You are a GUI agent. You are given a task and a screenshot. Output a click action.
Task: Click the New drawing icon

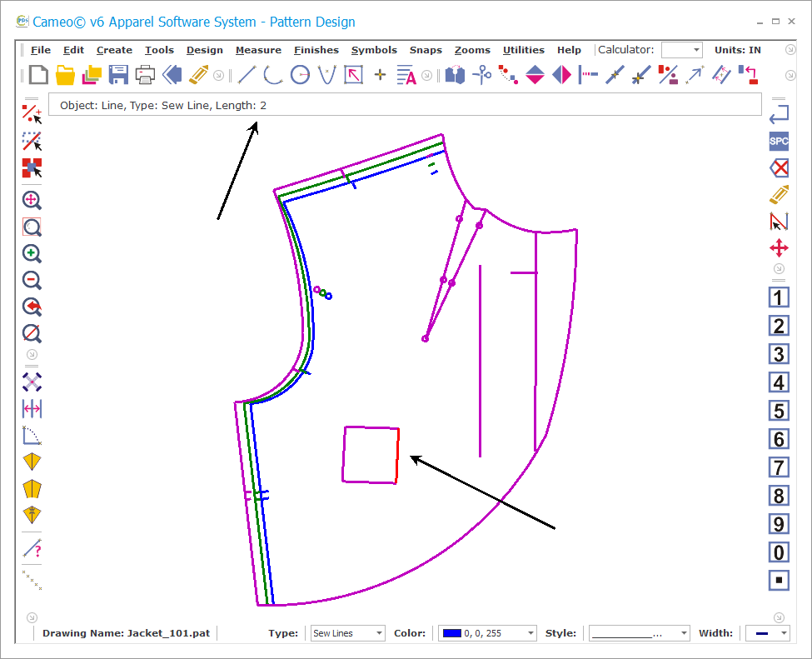pyautogui.click(x=39, y=75)
